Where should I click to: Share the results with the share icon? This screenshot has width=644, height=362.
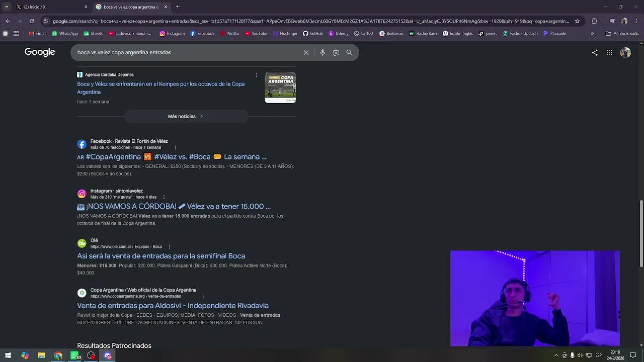(x=595, y=52)
